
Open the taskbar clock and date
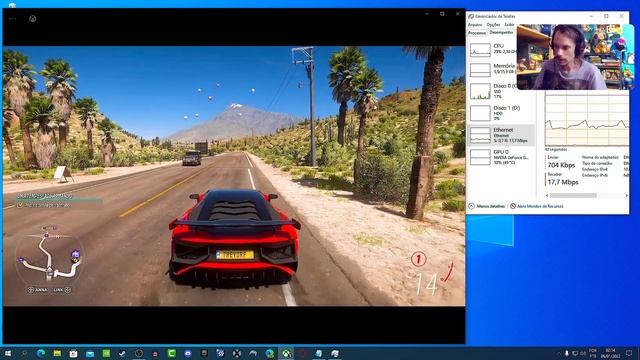click(x=610, y=353)
